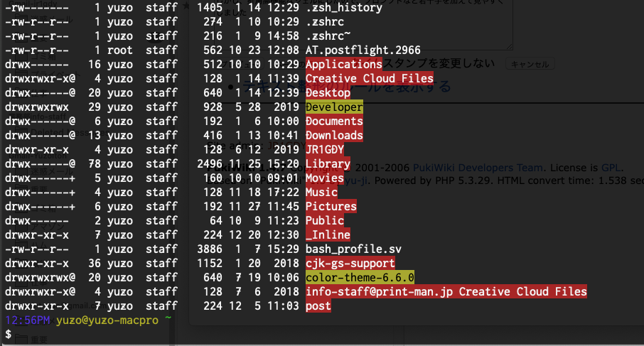This screenshot has height=346, width=644.
Task: Click the 12:56PM prompt timestamp
Action: [x=27, y=320]
